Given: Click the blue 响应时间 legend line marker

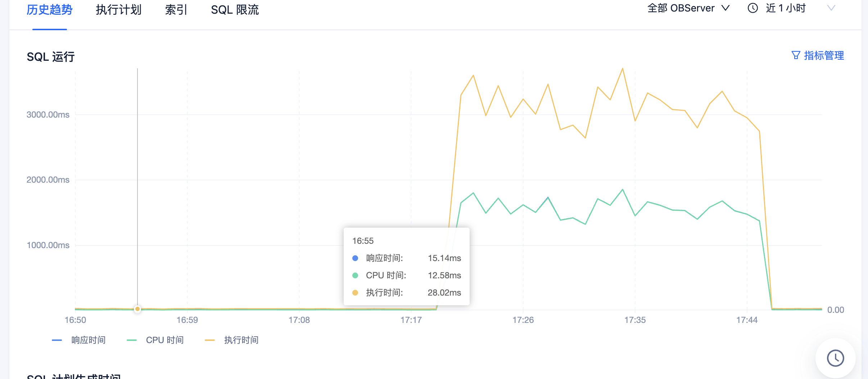Looking at the screenshot, I should tap(57, 340).
